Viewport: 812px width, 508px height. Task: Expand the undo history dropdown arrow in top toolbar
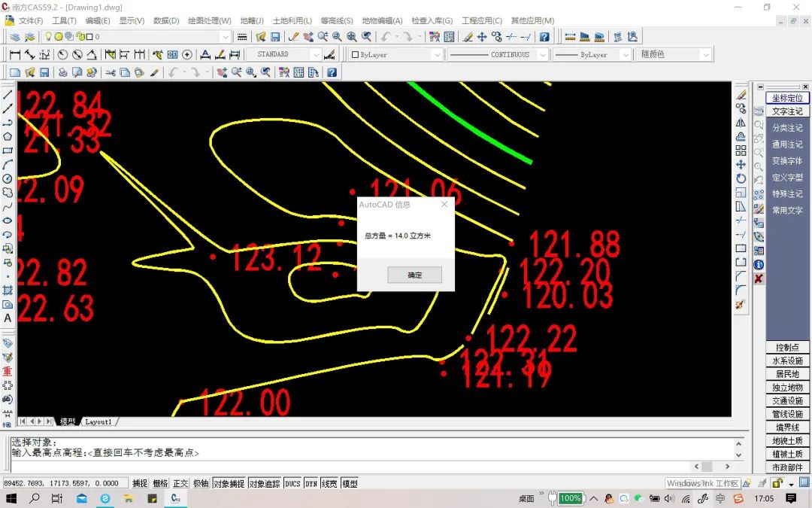(x=397, y=37)
